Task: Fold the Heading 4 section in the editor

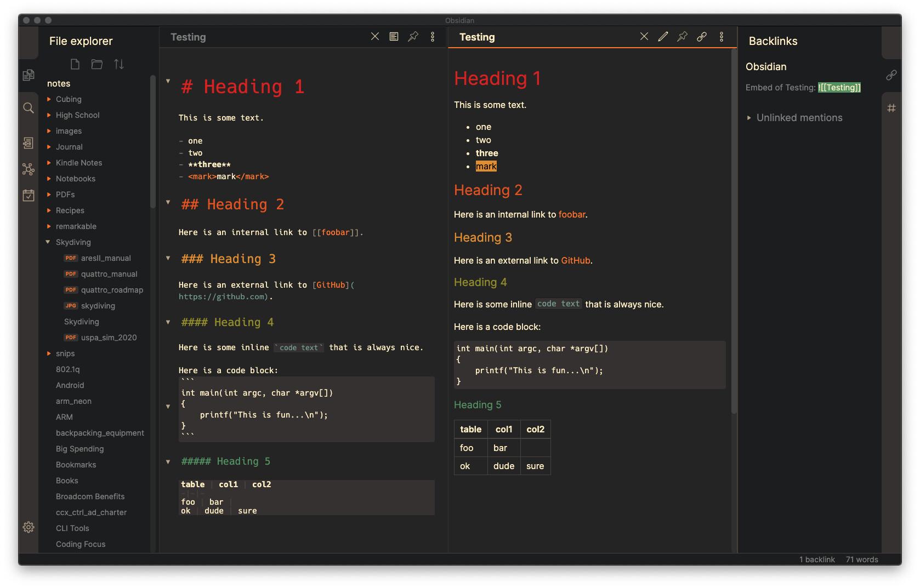Action: click(168, 322)
